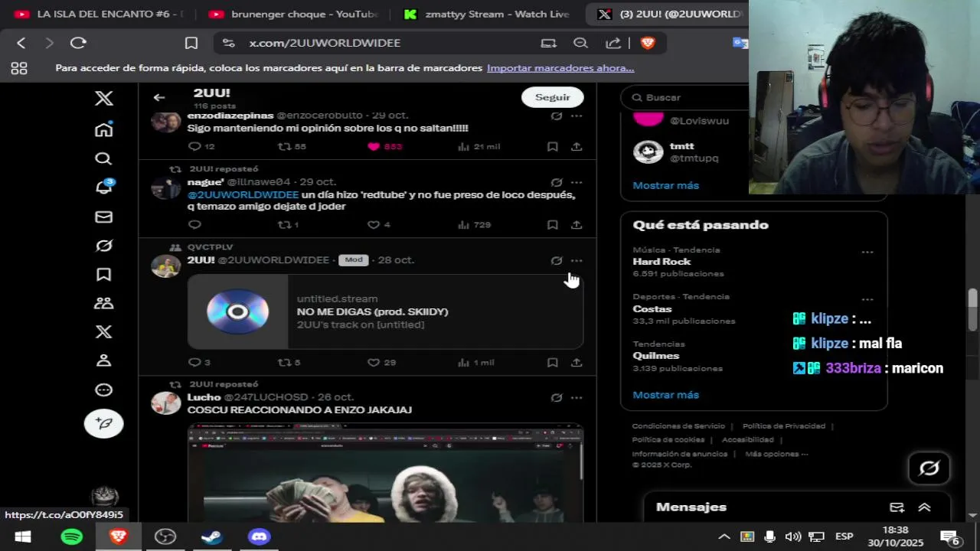This screenshot has height=551, width=980.
Task: Open @2UUWORLDWIDEE mention link in nague' post
Action: [243, 194]
